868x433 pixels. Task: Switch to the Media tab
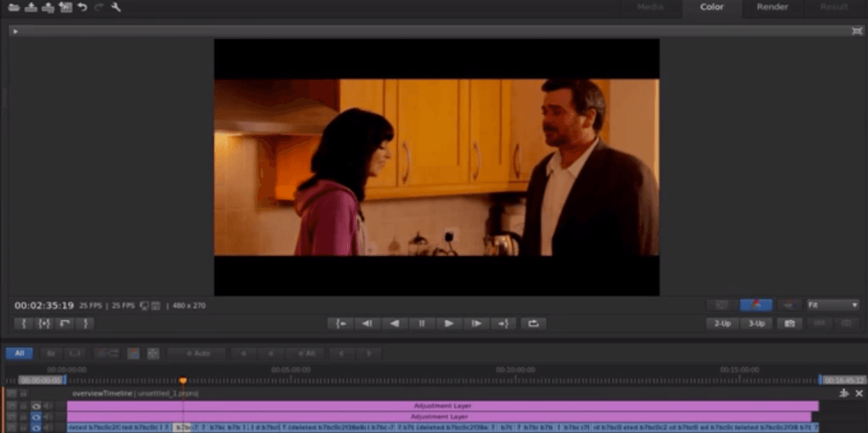[x=650, y=7]
